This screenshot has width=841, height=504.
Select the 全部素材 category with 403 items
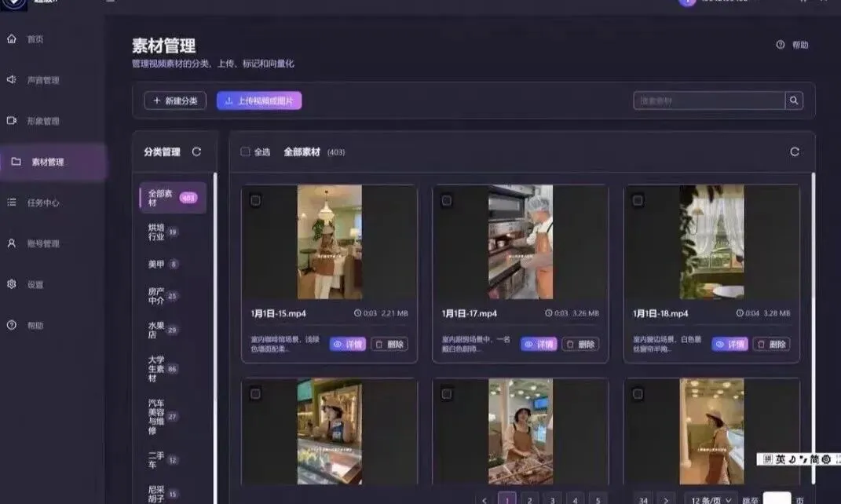tap(173, 198)
